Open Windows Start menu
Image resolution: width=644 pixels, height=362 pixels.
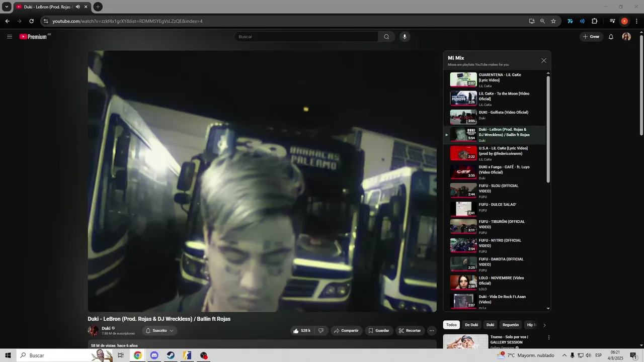click(x=8, y=355)
